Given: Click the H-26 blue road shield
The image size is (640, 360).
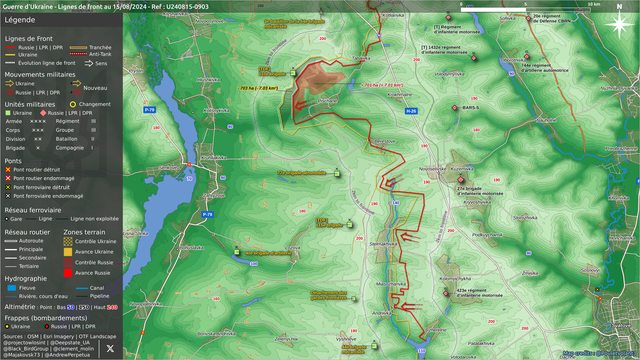Looking at the screenshot, I should pyautogui.click(x=411, y=111).
